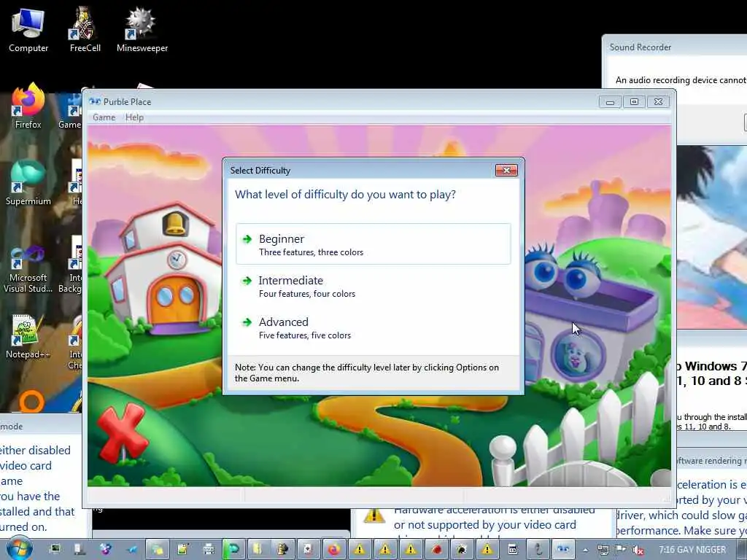Switch to the Minesweeper taskbar button
Image resolution: width=747 pixels, height=560 pixels.
point(462,550)
